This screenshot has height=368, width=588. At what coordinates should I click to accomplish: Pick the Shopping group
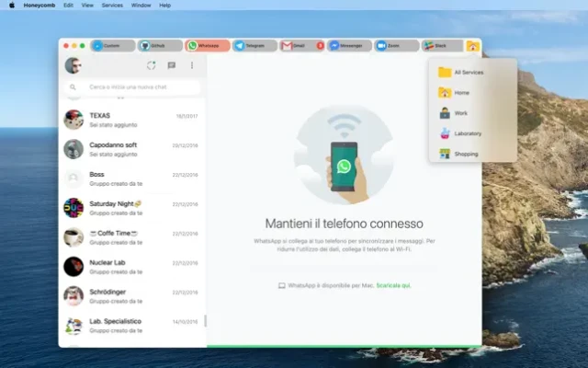pos(466,154)
